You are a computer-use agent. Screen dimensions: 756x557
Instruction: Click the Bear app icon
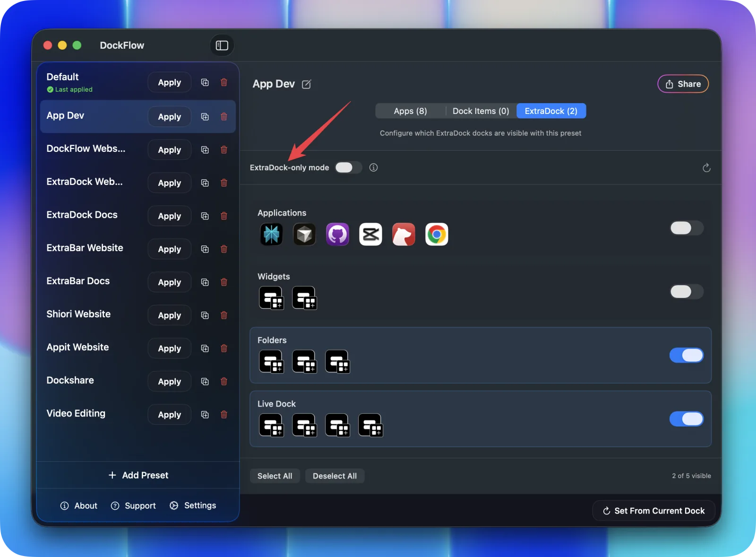(404, 234)
